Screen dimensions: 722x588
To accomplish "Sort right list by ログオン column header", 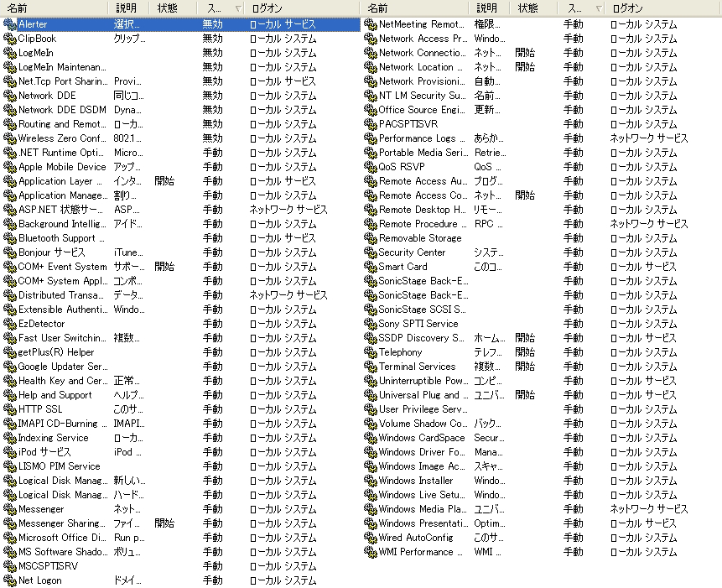I will [x=663, y=8].
